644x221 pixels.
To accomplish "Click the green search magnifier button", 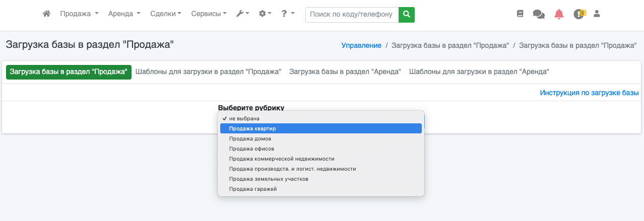I will tap(406, 15).
